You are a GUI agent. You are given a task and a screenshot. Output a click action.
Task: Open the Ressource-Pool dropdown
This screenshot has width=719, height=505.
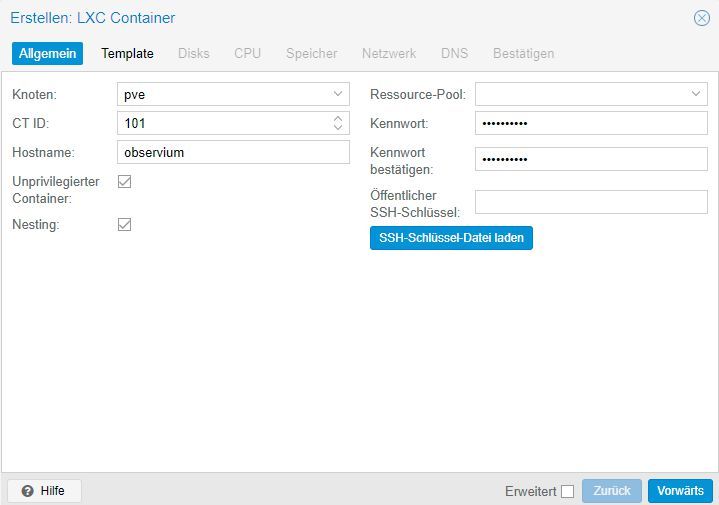tap(697, 94)
